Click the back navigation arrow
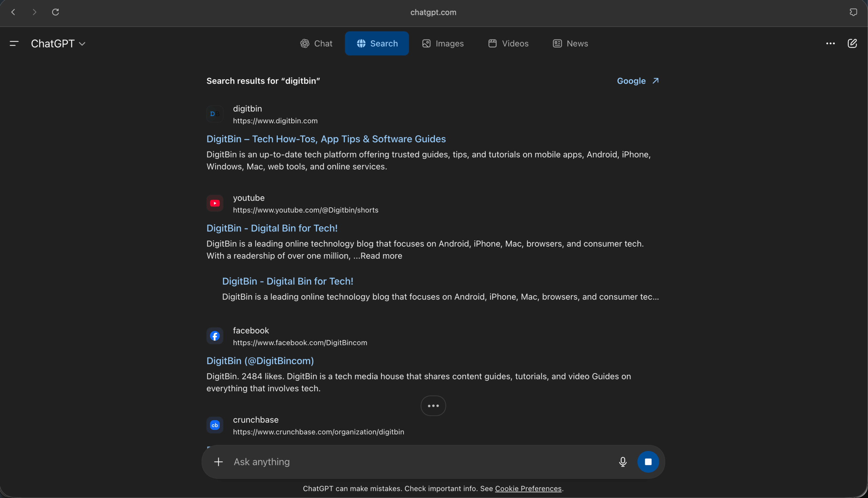 13,12
